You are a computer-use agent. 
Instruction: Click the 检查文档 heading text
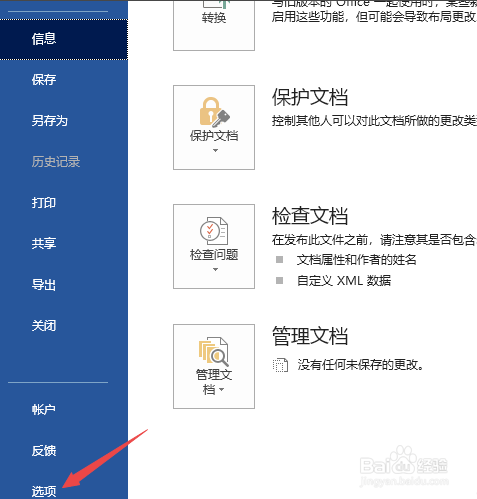tap(310, 216)
